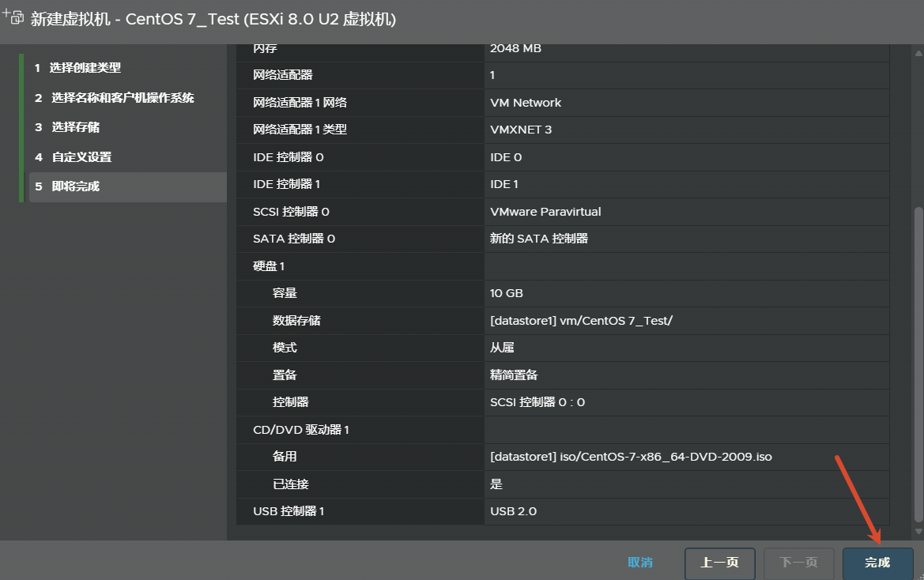Click the 备用 row label
The height and width of the screenshot is (580, 924).
pos(285,457)
